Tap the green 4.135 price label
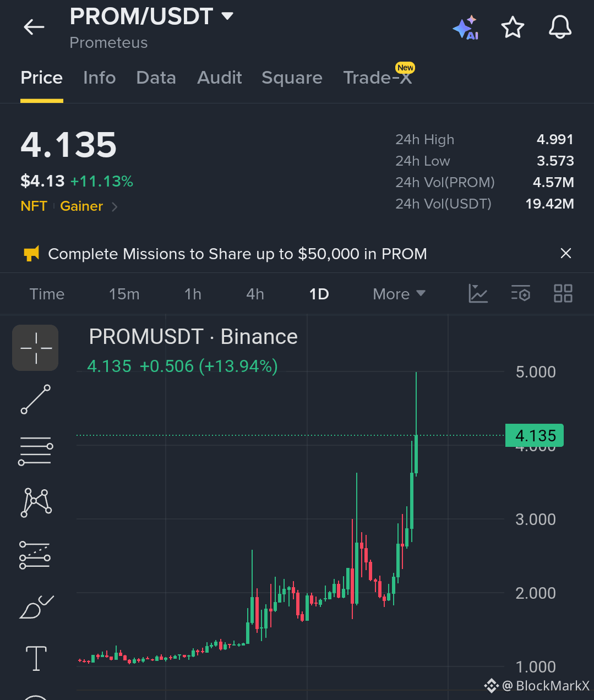 click(x=535, y=435)
